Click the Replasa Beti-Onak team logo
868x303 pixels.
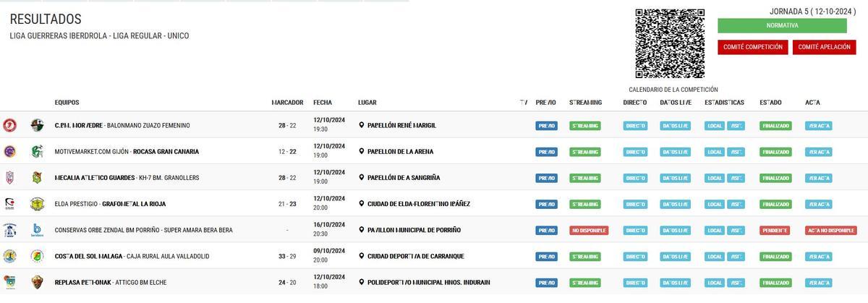click(9, 282)
